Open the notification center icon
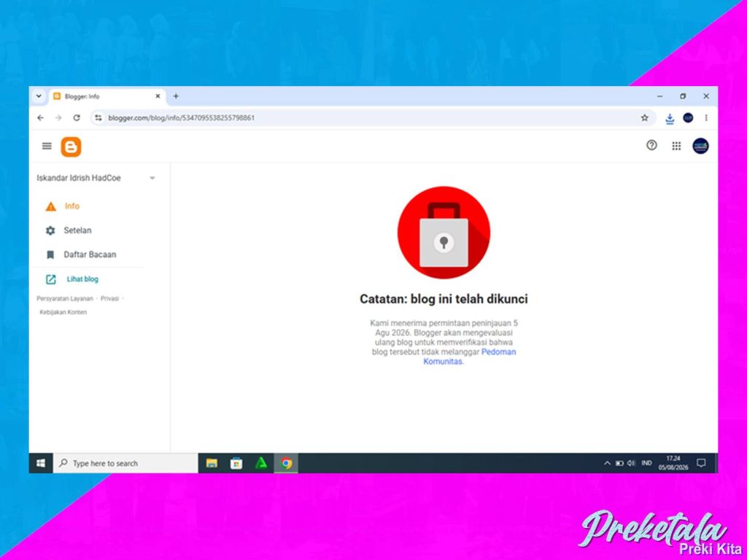This screenshot has width=747, height=560. tap(701, 463)
